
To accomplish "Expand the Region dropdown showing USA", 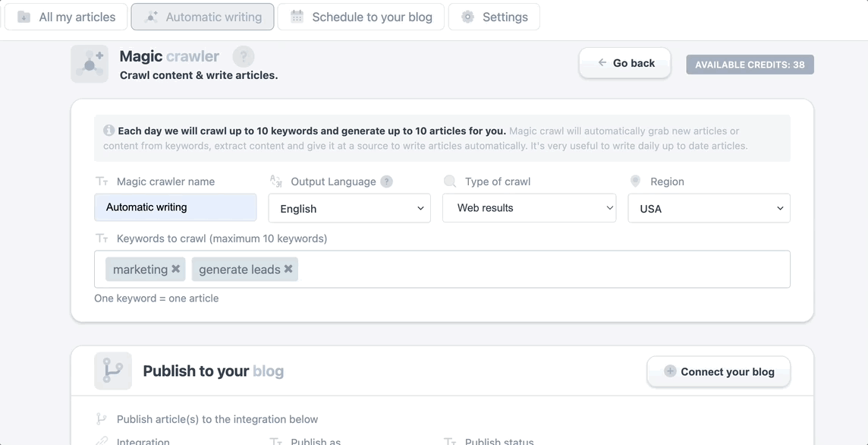I will pyautogui.click(x=709, y=209).
